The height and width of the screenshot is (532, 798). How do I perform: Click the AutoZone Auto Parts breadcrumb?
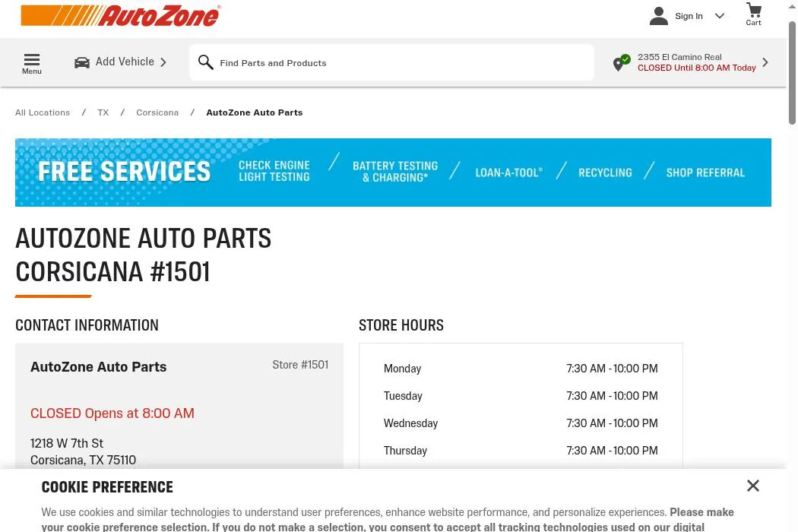(255, 112)
